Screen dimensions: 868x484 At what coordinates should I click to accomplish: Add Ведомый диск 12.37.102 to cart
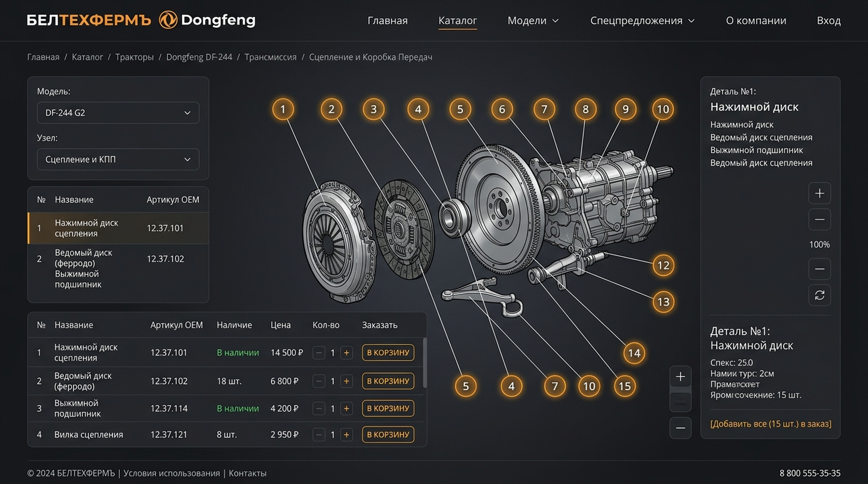pos(388,381)
